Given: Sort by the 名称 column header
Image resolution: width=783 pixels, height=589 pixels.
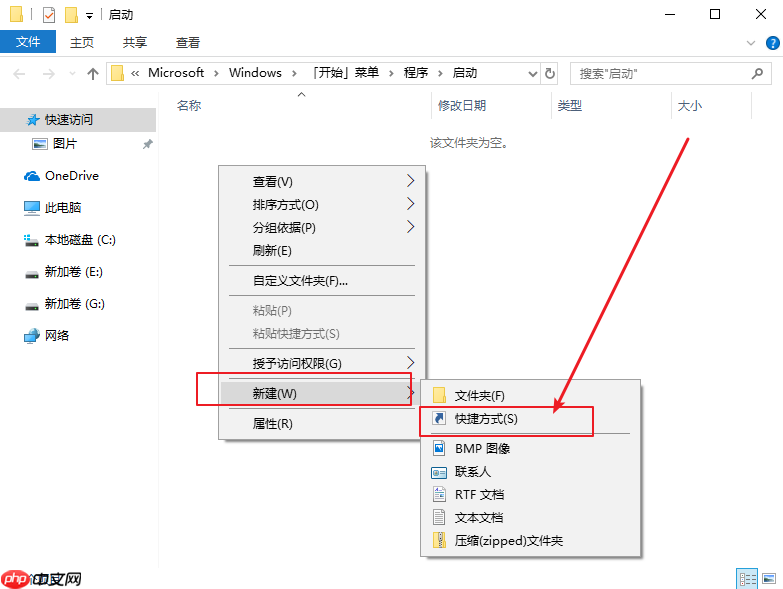Looking at the screenshot, I should click(x=189, y=105).
